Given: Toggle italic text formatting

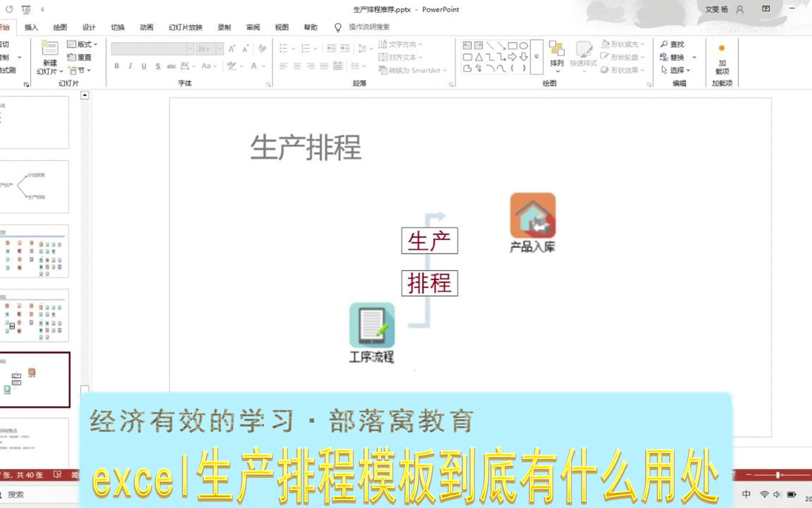Looking at the screenshot, I should [x=130, y=66].
